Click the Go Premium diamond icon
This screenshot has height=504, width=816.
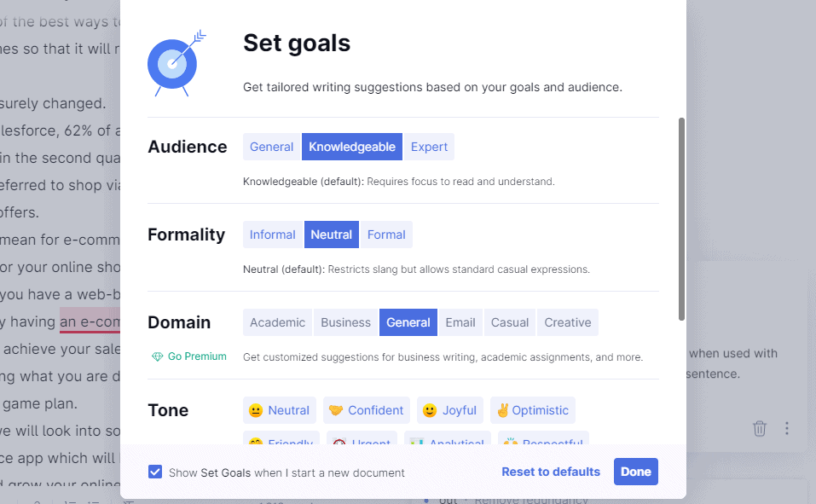(157, 356)
